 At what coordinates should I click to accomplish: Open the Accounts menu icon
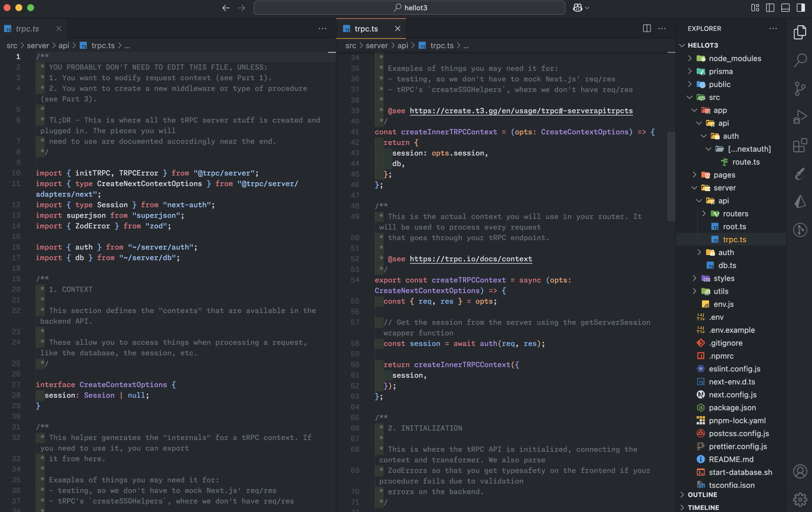800,471
